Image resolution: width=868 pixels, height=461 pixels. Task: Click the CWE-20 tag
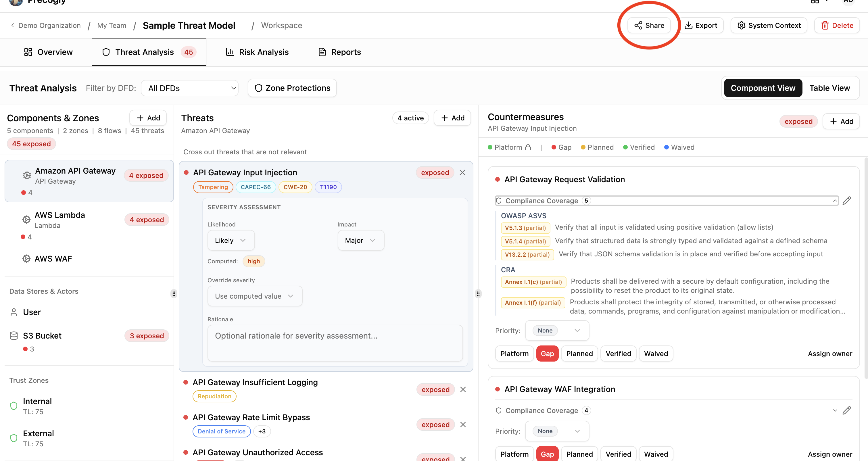295,187
